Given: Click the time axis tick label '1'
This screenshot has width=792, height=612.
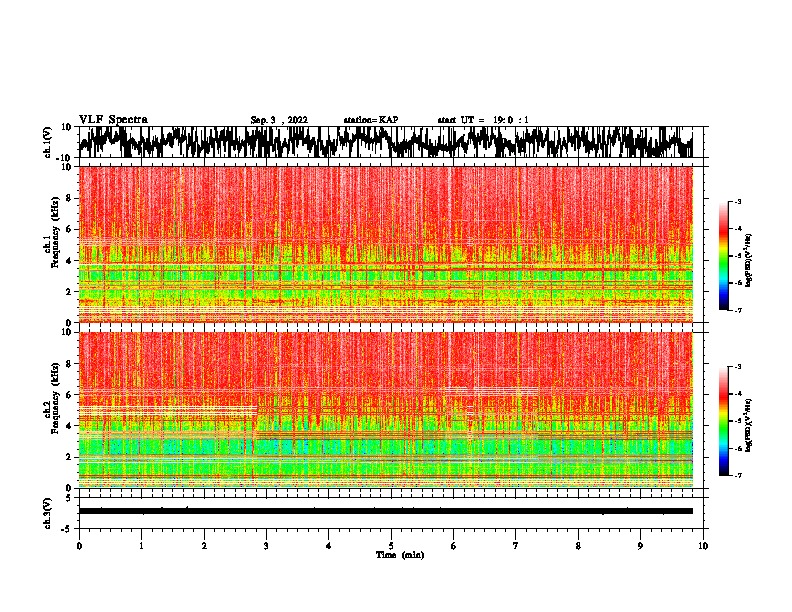Looking at the screenshot, I should (x=141, y=546).
